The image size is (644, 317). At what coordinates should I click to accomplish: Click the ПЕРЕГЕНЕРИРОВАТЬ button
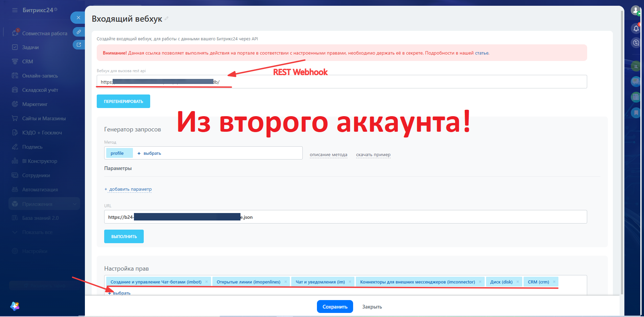123,101
